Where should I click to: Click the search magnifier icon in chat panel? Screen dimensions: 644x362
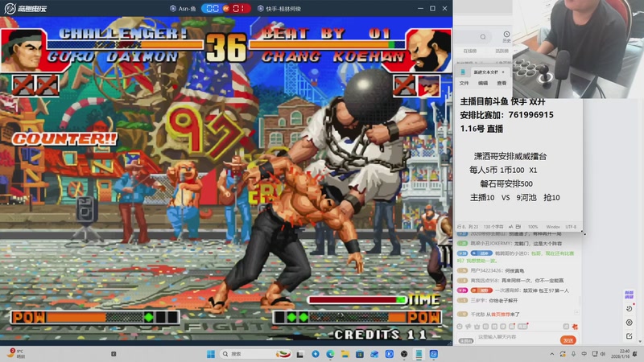(483, 37)
